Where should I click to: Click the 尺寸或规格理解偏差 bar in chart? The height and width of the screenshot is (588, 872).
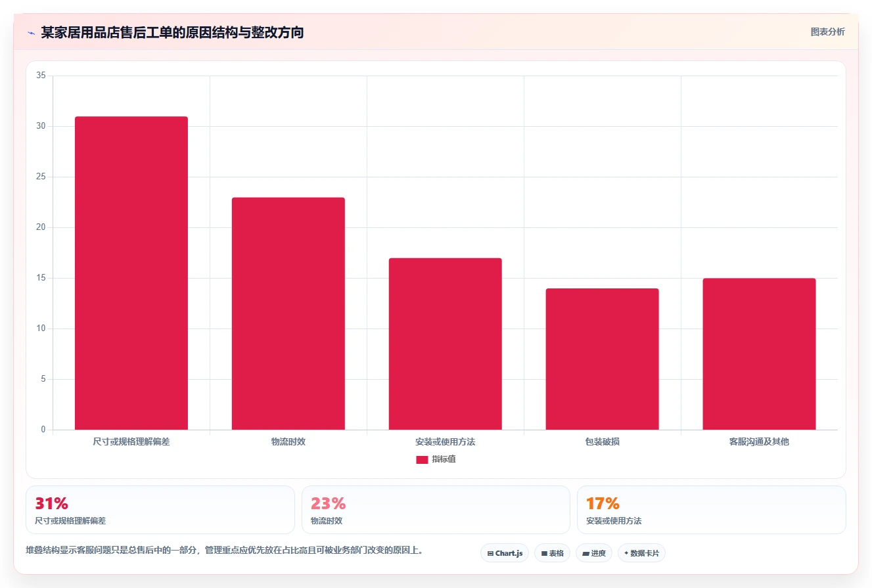pos(131,273)
